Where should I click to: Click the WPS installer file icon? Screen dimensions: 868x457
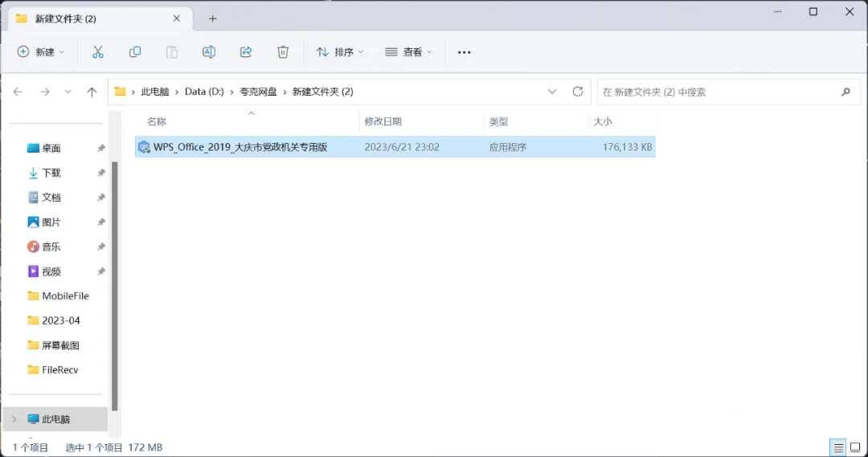click(x=144, y=147)
